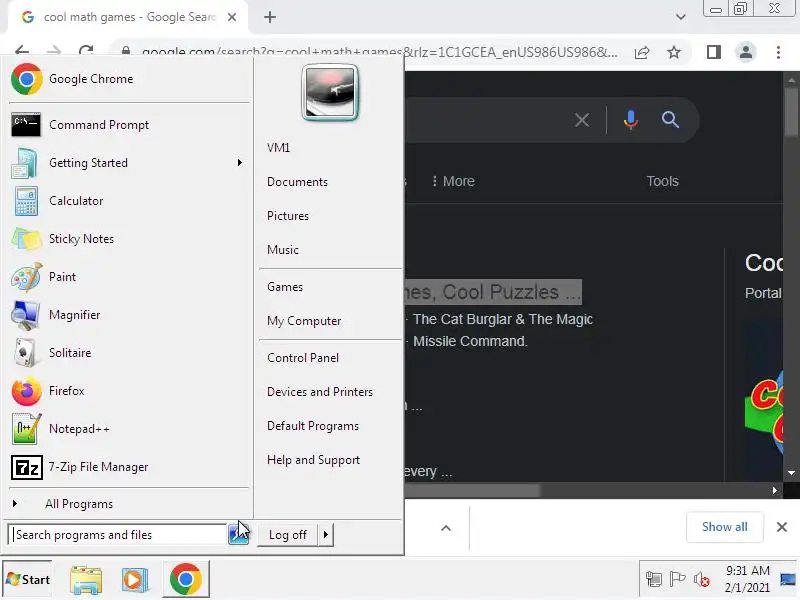This screenshot has height=600, width=800.
Task: Close the cool math games tab
Action: [232, 17]
